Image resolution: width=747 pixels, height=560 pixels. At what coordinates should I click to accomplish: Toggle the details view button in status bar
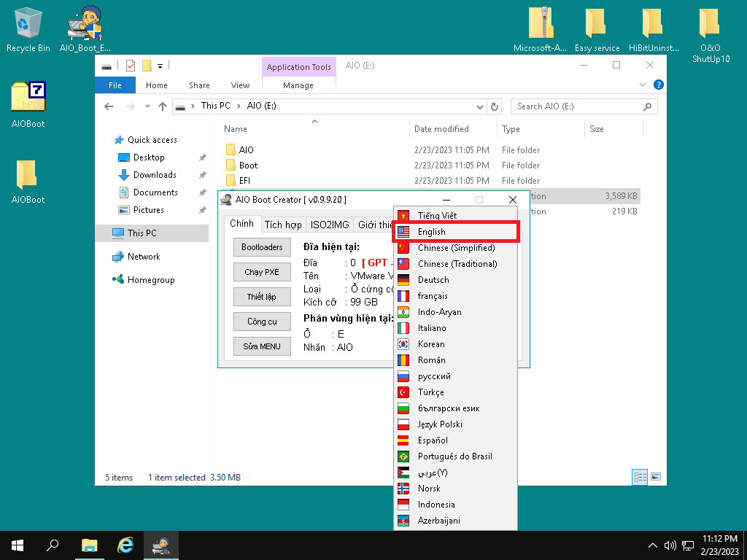pos(640,477)
